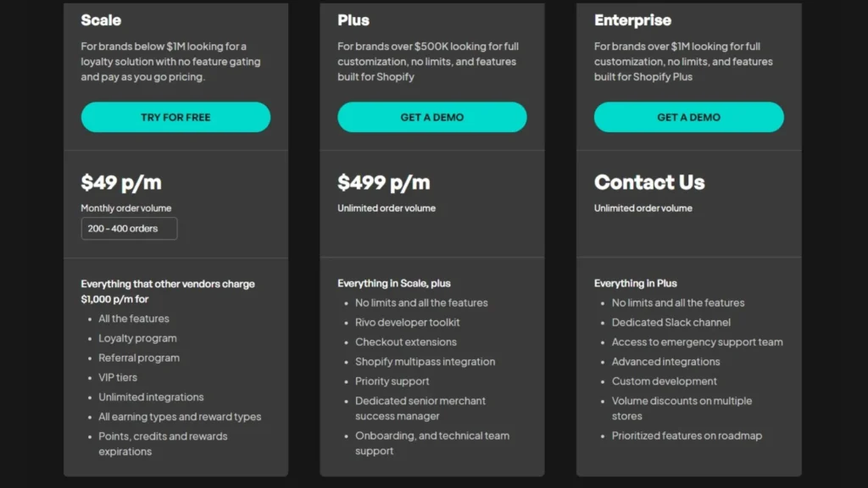Click the "Loyalty program" feature item
Screen dimensions: 868x488
click(x=137, y=338)
